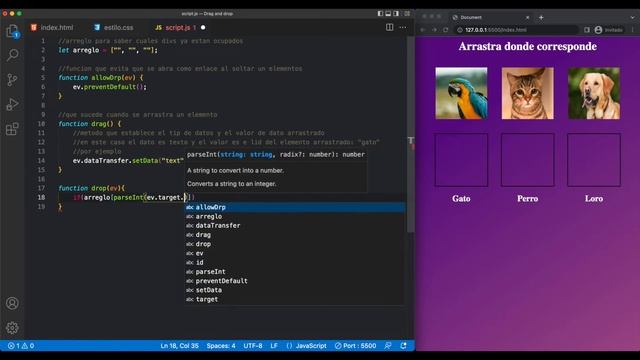Change the LF end of line sequence

click(x=274, y=346)
